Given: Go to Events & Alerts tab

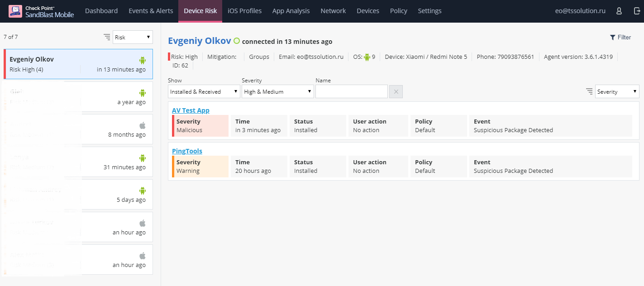Looking at the screenshot, I should (151, 11).
